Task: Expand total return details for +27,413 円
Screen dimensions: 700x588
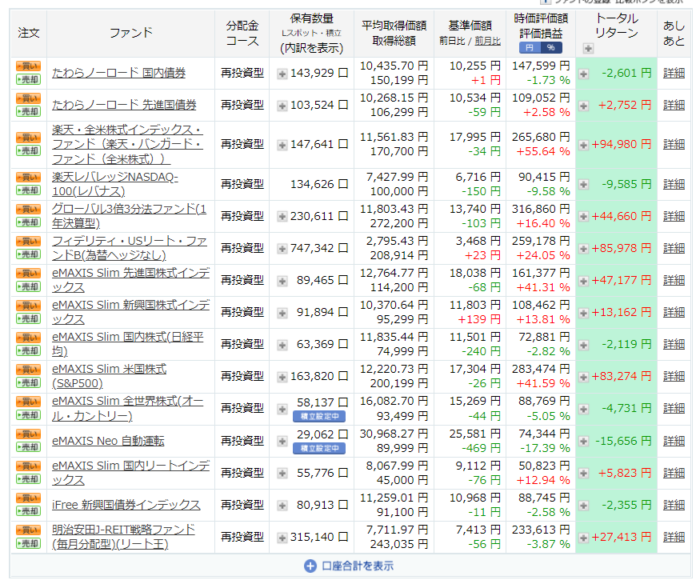Action: [583, 538]
